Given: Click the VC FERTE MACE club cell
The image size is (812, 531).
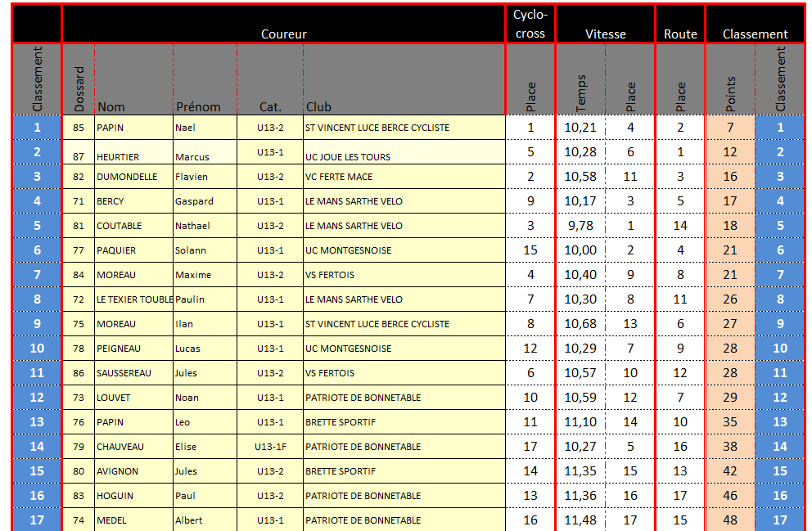Looking at the screenshot, I should pyautogui.click(x=339, y=177).
